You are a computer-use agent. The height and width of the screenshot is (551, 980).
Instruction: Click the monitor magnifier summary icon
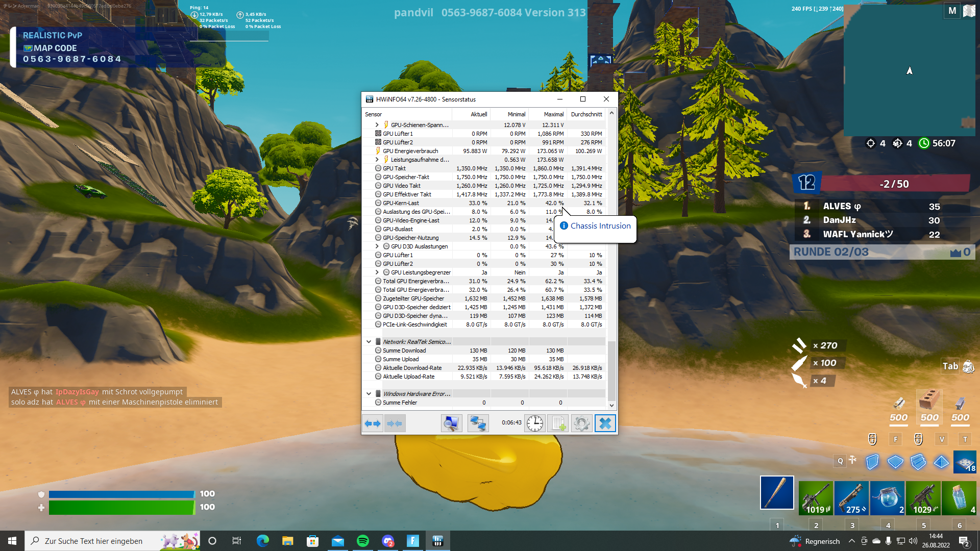coord(451,423)
